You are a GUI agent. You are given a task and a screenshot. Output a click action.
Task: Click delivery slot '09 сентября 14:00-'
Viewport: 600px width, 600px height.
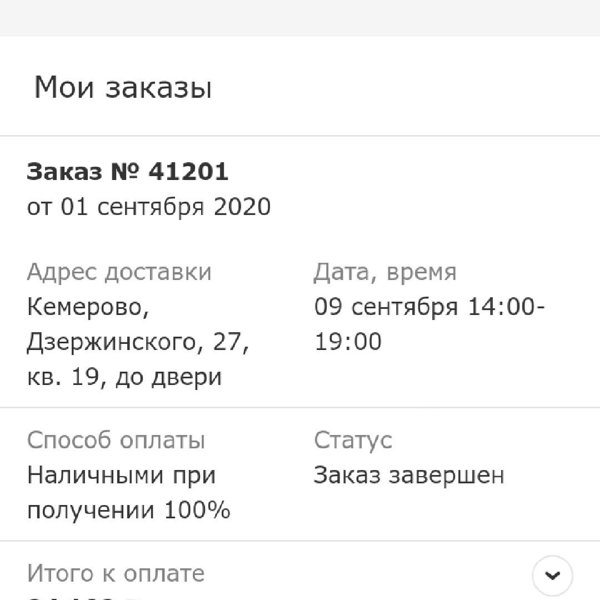[x=429, y=307]
